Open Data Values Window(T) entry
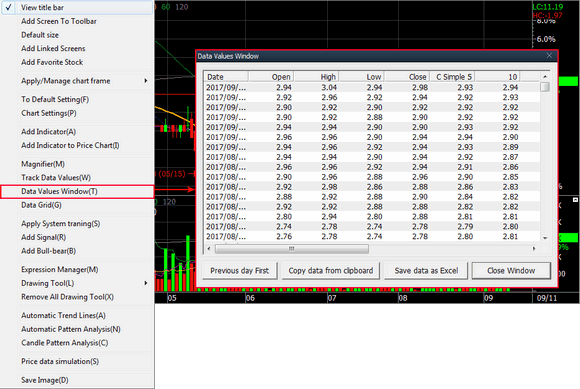 click(77, 192)
